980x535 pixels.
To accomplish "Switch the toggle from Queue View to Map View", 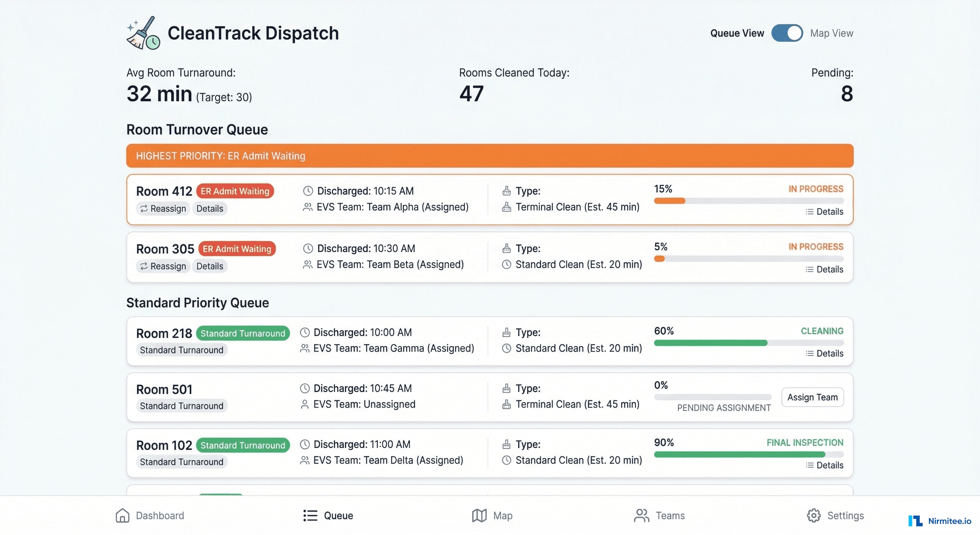I will click(x=787, y=33).
